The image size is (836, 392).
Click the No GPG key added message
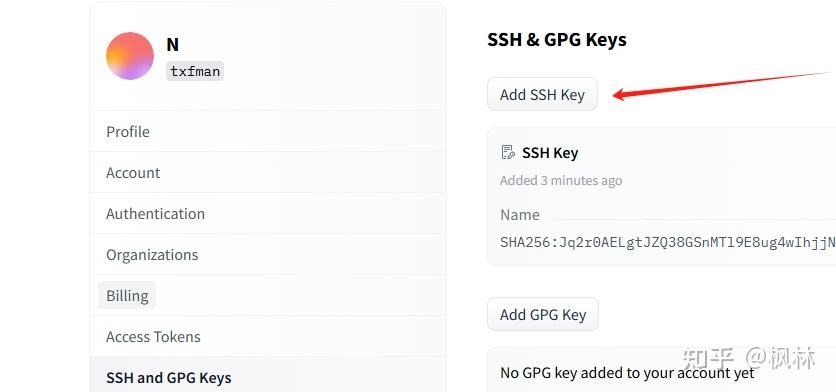point(628,373)
